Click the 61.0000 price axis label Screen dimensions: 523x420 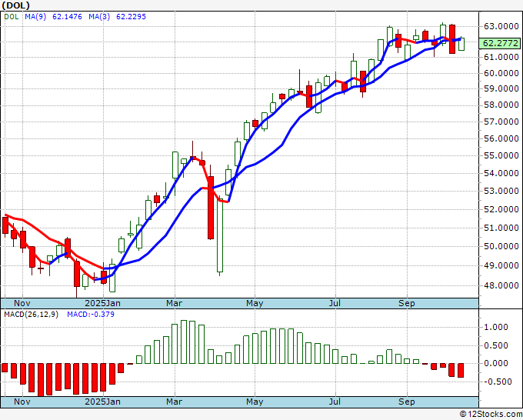pos(501,58)
